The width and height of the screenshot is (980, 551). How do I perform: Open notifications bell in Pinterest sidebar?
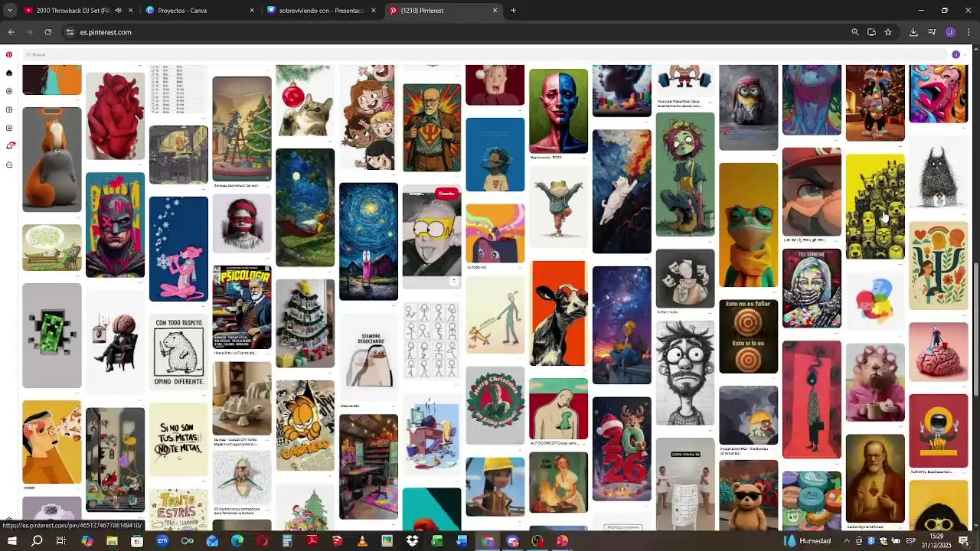point(9,146)
